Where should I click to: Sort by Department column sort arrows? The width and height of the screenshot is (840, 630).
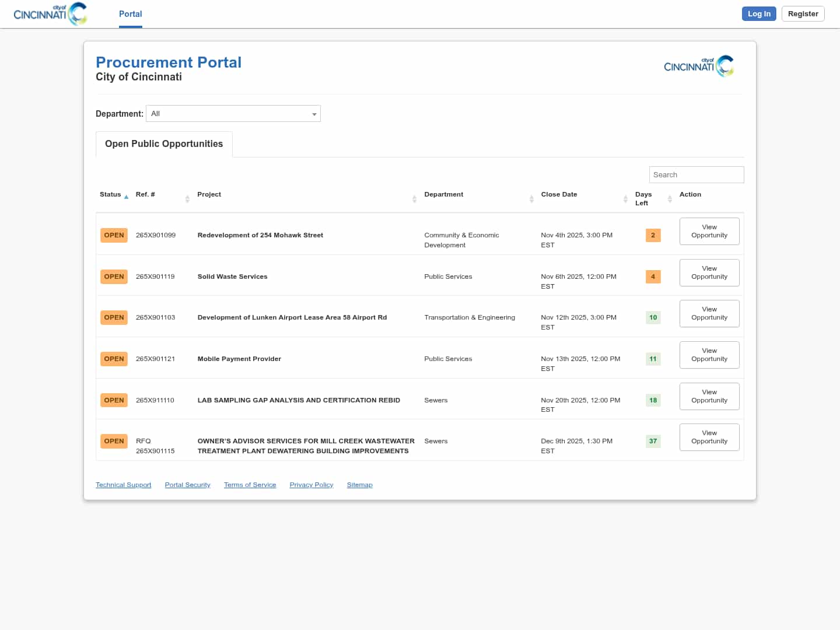click(531, 199)
